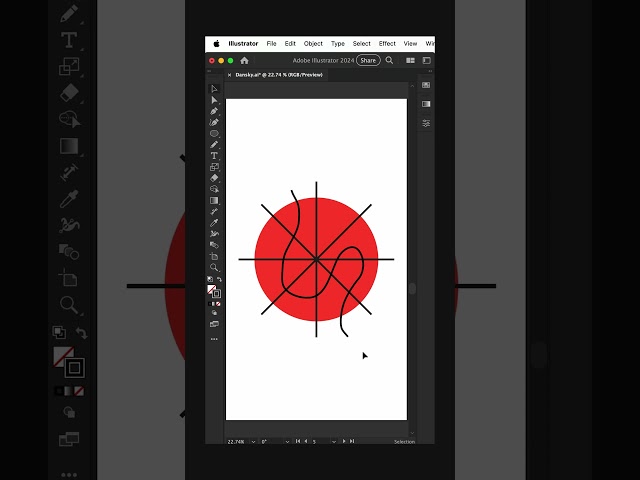Open the sliders panel icon on right dock
The height and width of the screenshot is (480, 640).
click(426, 123)
